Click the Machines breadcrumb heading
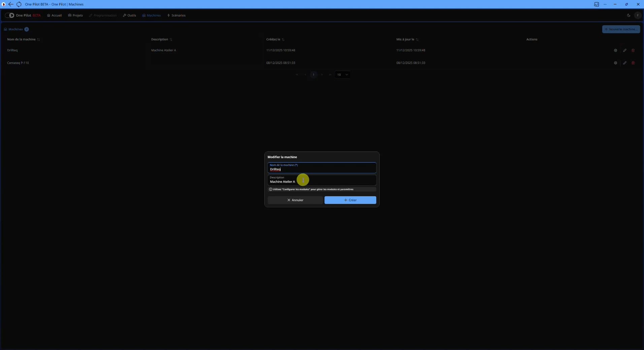Screen dimensions: 644x350 point(15,29)
